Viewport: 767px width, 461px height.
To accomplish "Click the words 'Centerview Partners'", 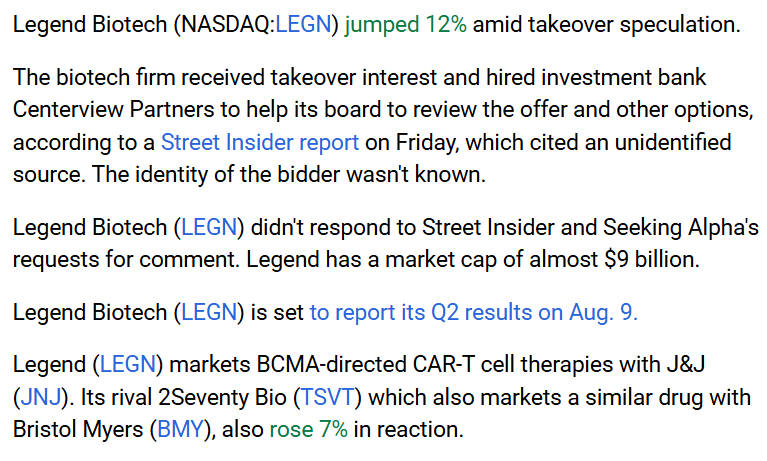I will pyautogui.click(x=113, y=110).
